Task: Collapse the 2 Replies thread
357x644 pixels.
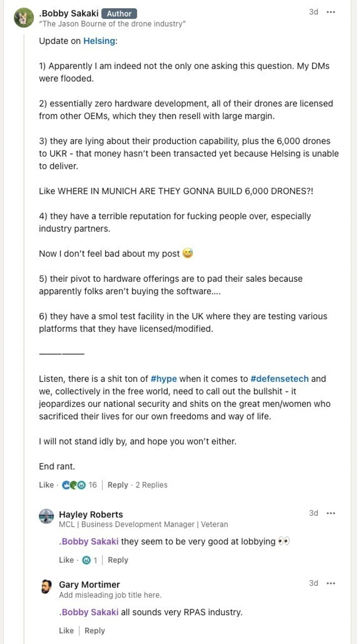Action: (x=151, y=485)
